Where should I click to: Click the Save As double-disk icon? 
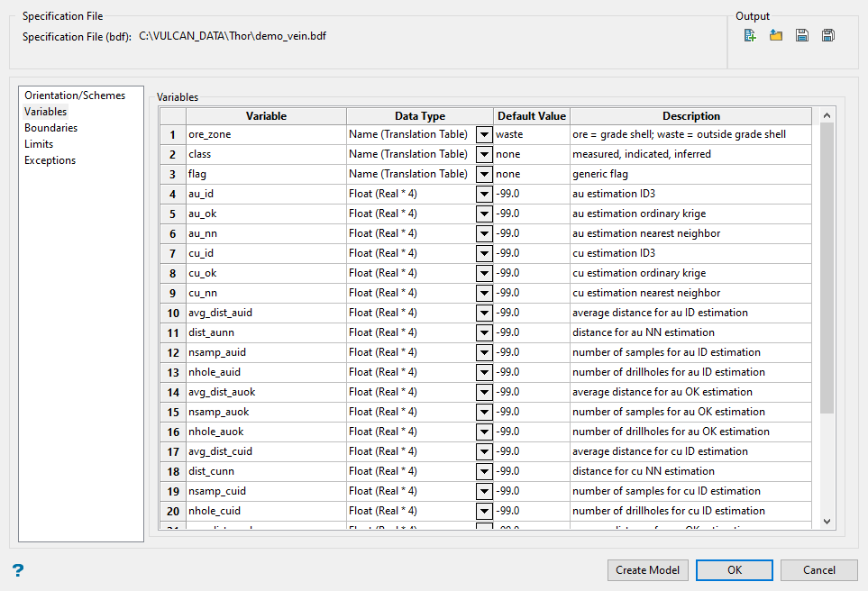coord(827,35)
